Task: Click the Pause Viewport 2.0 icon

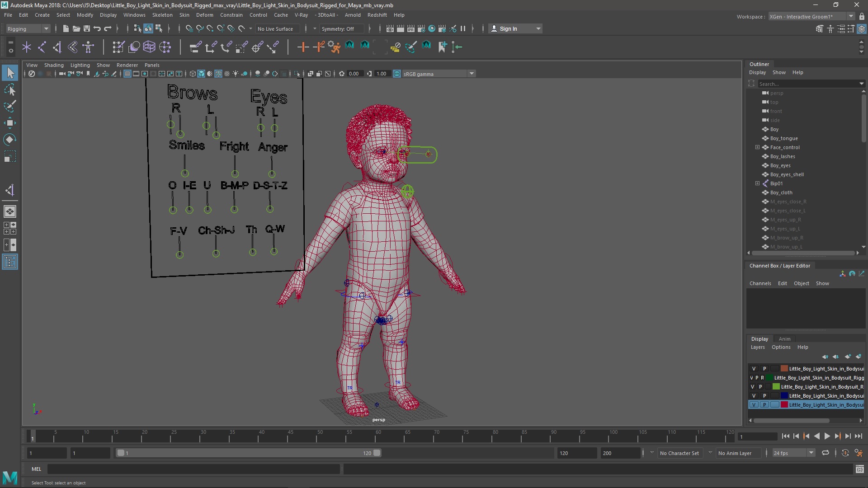Action: [x=463, y=28]
